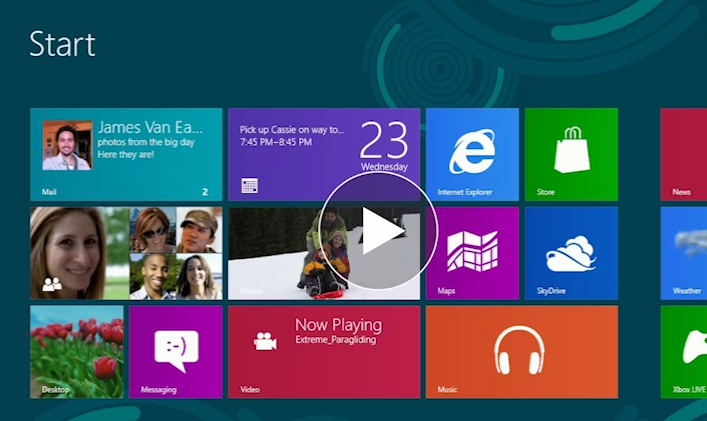Click 'Extreme_Paragliding' video title text
The width and height of the screenshot is (707, 421).
[335, 340]
